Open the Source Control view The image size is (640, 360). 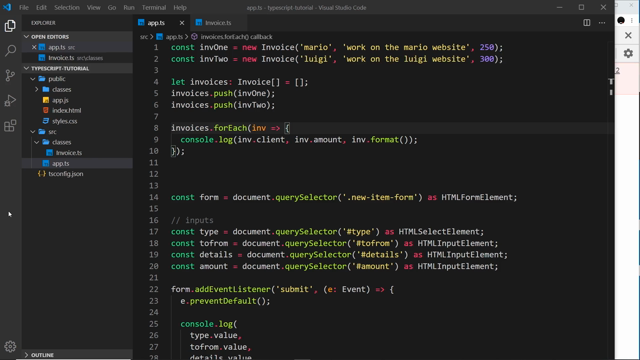(x=10, y=76)
